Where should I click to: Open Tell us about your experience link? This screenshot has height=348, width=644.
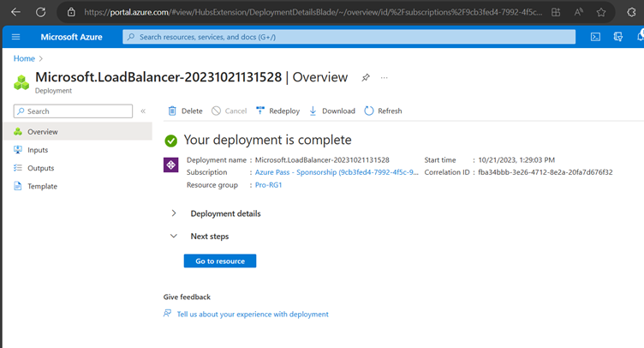tap(253, 315)
